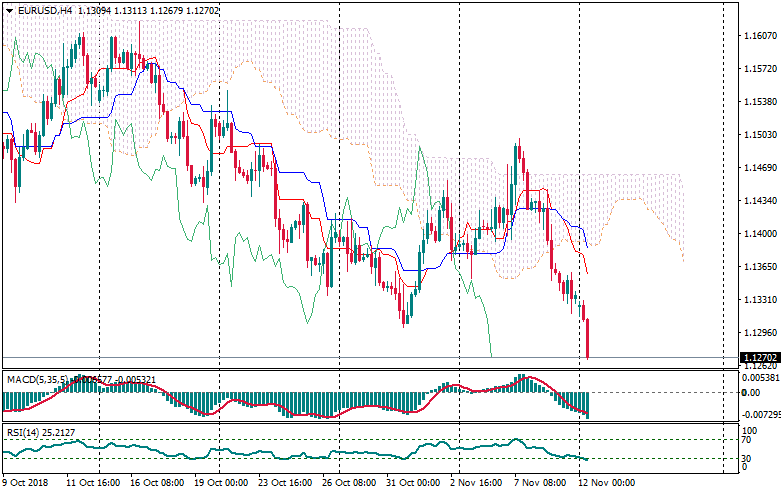The width and height of the screenshot is (781, 494).
Task: Click the triangle arrow beside EURUSD,H4
Action: tap(9, 10)
